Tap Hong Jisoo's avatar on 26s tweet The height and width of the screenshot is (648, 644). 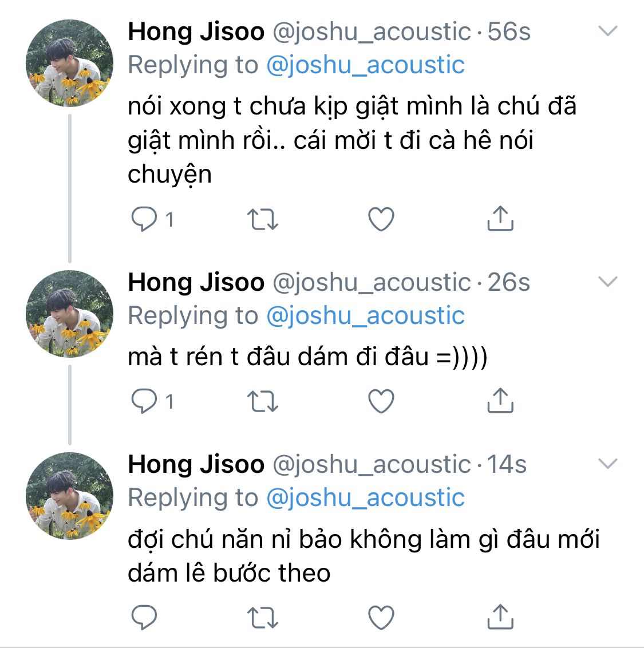70,314
